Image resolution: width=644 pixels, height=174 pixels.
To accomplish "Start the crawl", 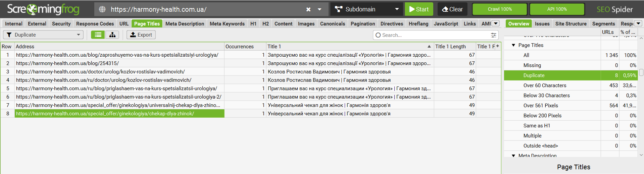I will pyautogui.click(x=419, y=9).
